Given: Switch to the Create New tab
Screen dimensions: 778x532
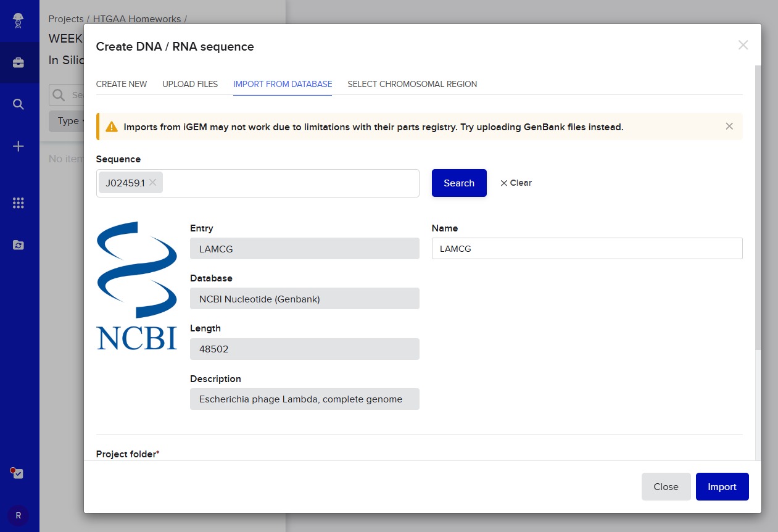Looking at the screenshot, I should point(122,84).
